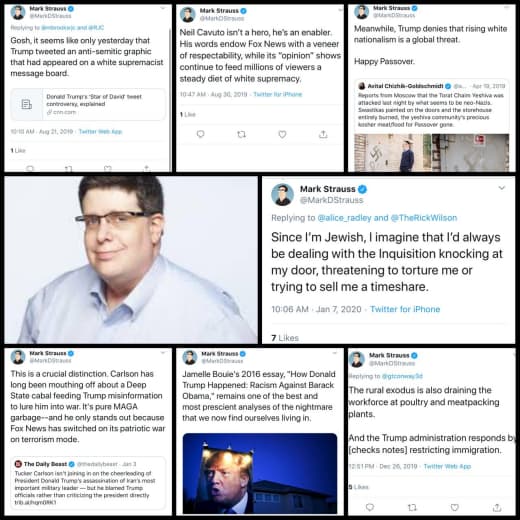Like the rural exodus tweet
Viewport: 520px width, 520px height.
(455, 507)
